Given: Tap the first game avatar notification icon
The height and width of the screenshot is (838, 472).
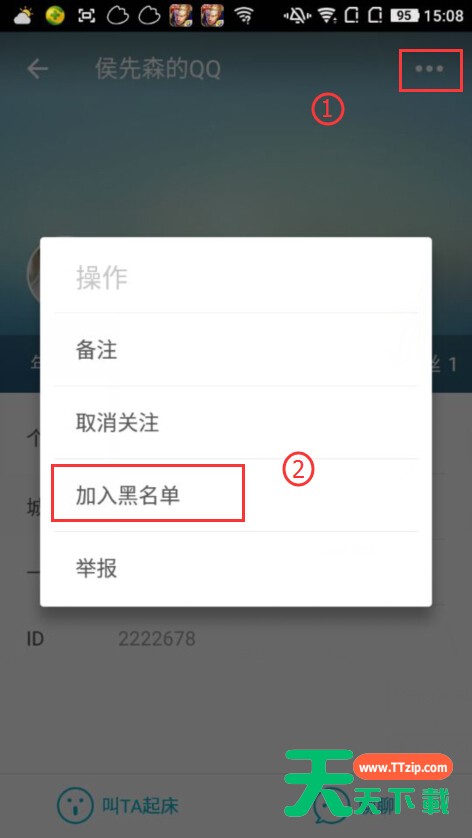Looking at the screenshot, I should 181,15.
